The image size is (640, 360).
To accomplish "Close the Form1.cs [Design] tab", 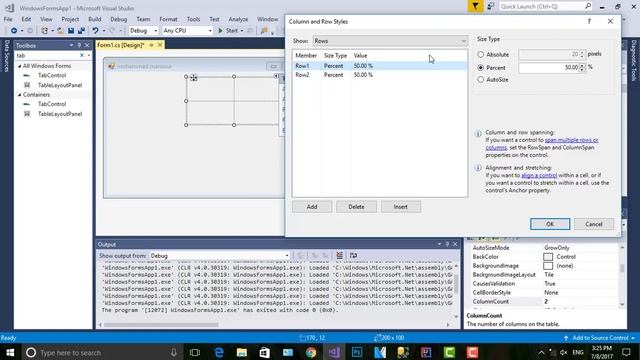I will tap(160, 45).
